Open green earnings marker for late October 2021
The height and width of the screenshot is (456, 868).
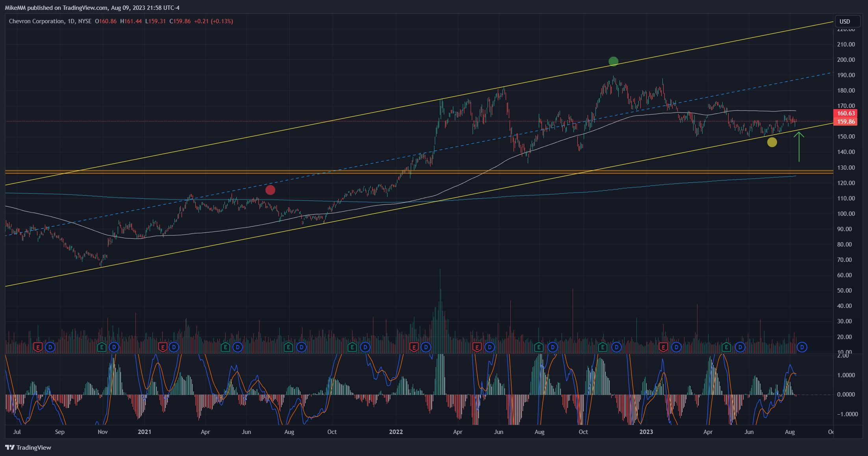tap(352, 347)
